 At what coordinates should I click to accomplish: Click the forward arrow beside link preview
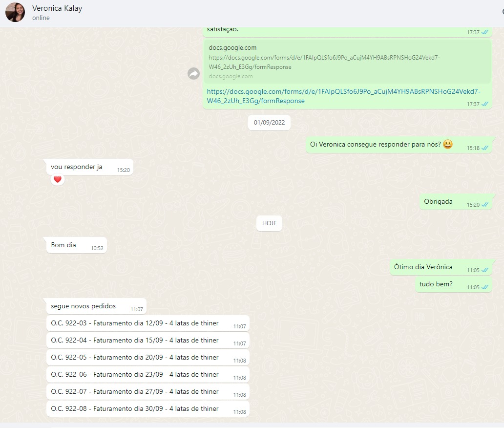194,73
